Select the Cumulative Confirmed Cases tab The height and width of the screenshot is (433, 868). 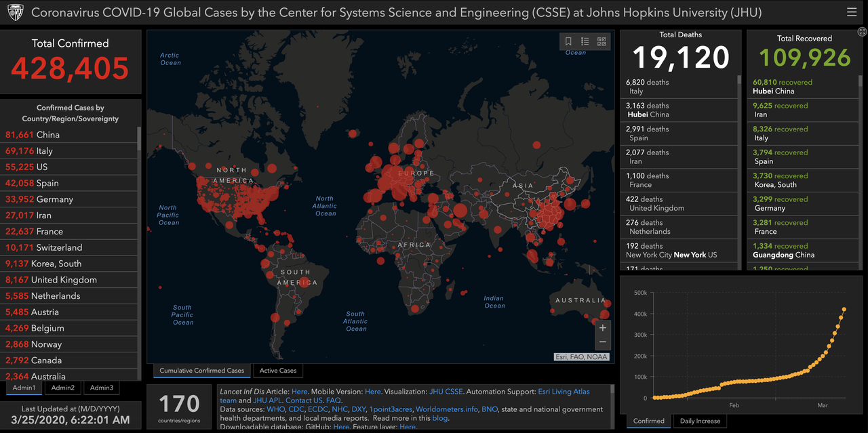click(x=201, y=371)
